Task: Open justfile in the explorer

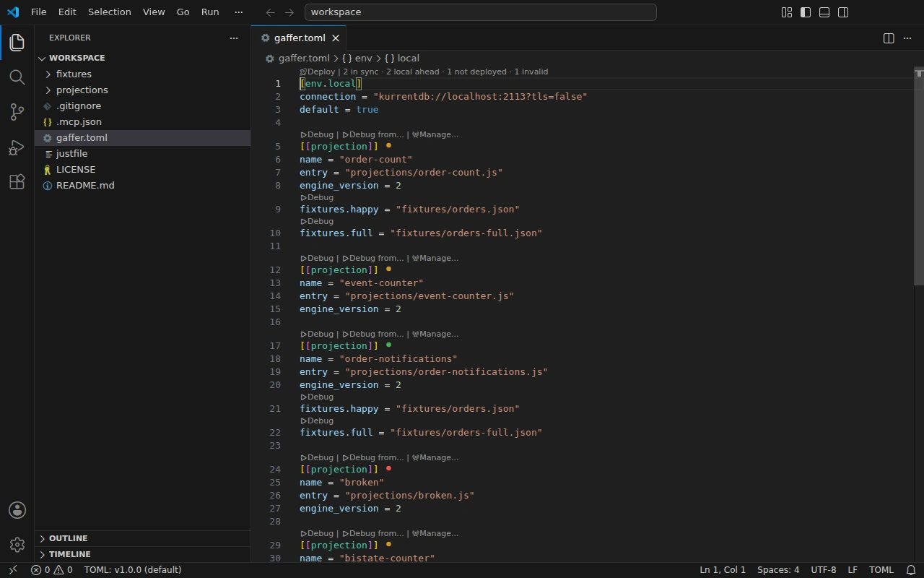Action: (x=143, y=153)
